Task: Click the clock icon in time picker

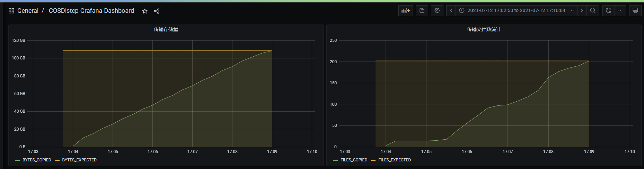Action: [462, 10]
